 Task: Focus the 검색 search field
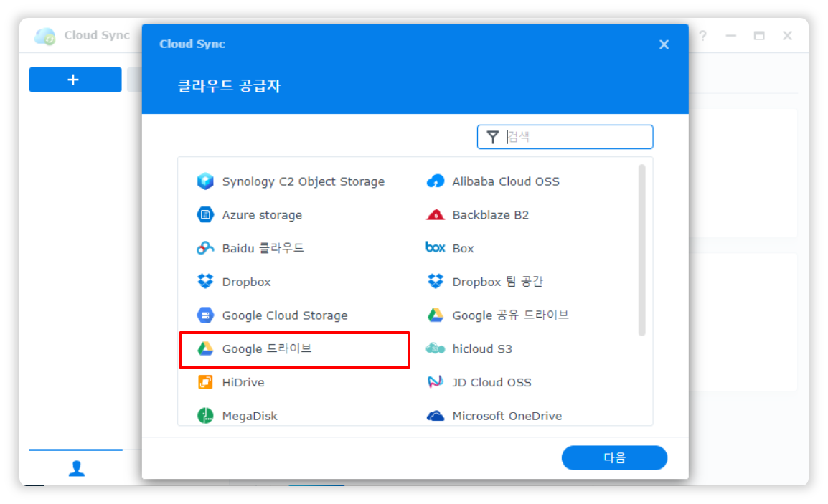(x=565, y=137)
